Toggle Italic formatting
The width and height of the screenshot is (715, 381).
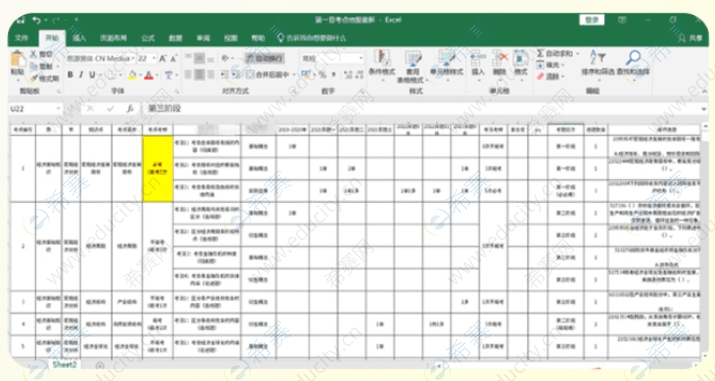click(81, 75)
